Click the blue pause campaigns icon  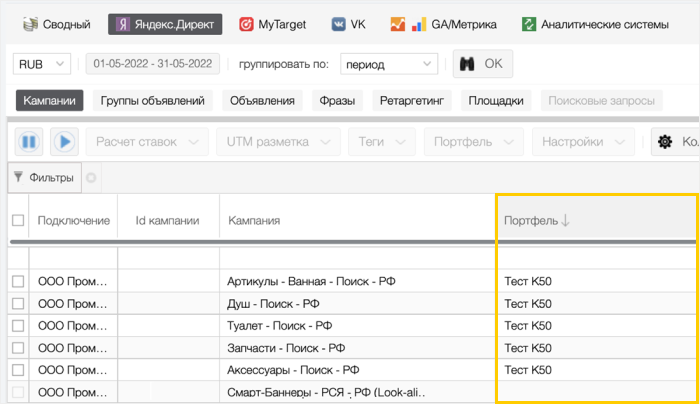(x=30, y=142)
